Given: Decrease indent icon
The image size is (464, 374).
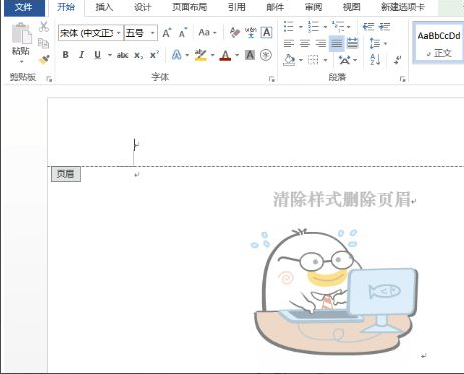Looking at the screenshot, I should coord(368,26).
